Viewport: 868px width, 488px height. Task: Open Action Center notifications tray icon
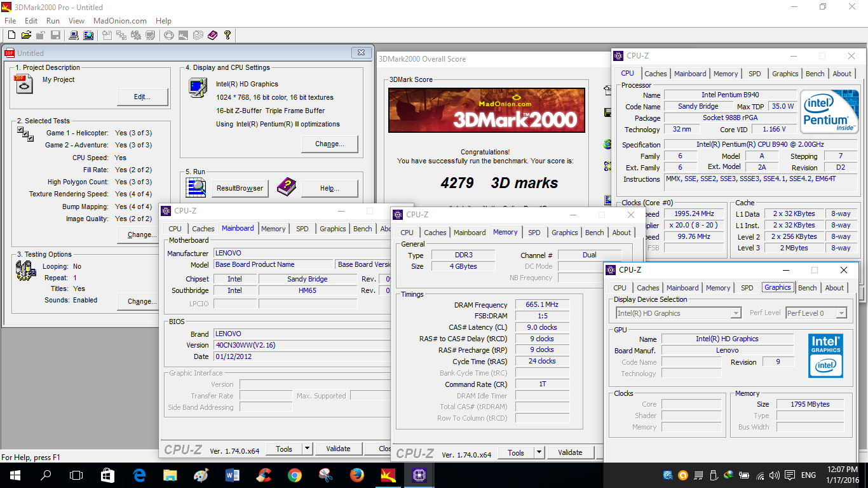(x=791, y=475)
